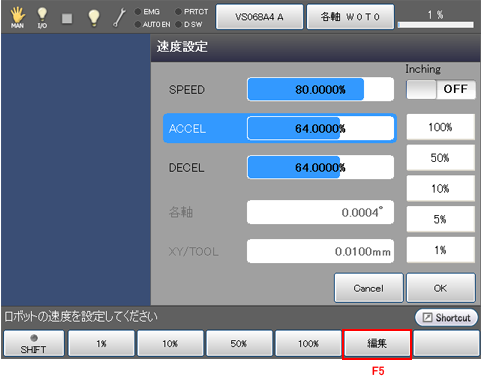Screen dimensions: 482x377
Task: Click the large yellow lightbulb icon
Action: pos(94,17)
